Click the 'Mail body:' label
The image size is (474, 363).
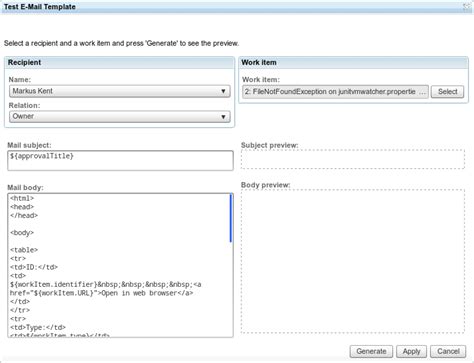[x=25, y=187]
